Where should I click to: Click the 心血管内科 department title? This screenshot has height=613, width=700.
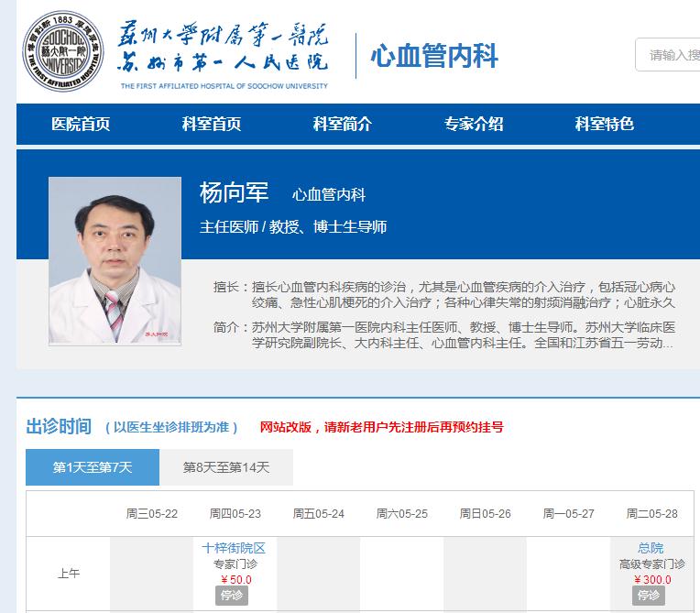tap(434, 56)
